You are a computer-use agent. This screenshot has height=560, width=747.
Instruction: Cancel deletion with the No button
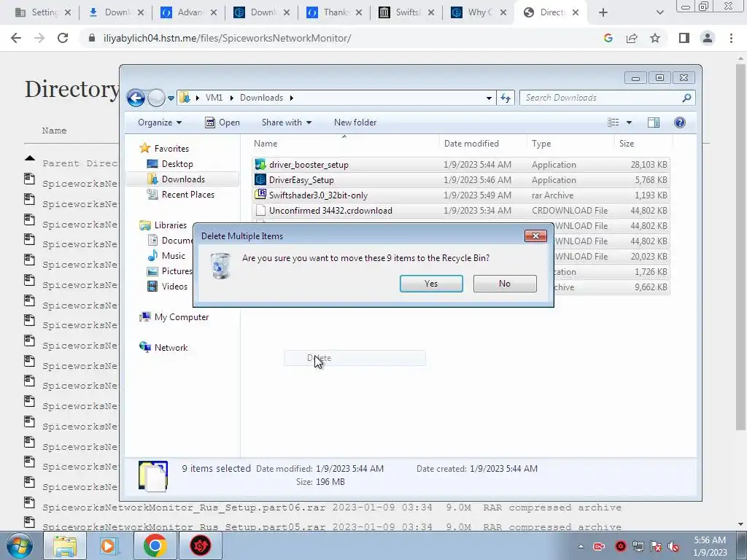coord(505,284)
